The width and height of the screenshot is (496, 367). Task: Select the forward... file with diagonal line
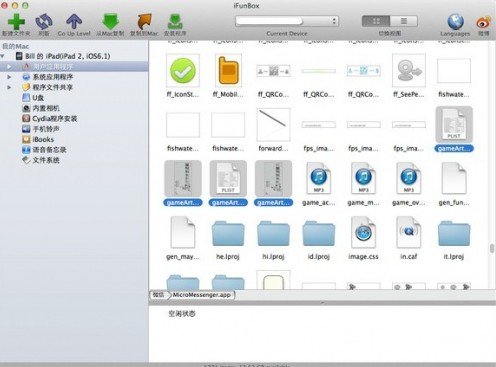tap(273, 124)
